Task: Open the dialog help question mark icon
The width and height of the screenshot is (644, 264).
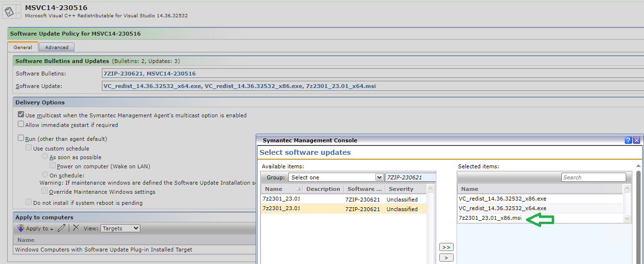Action: point(628,140)
